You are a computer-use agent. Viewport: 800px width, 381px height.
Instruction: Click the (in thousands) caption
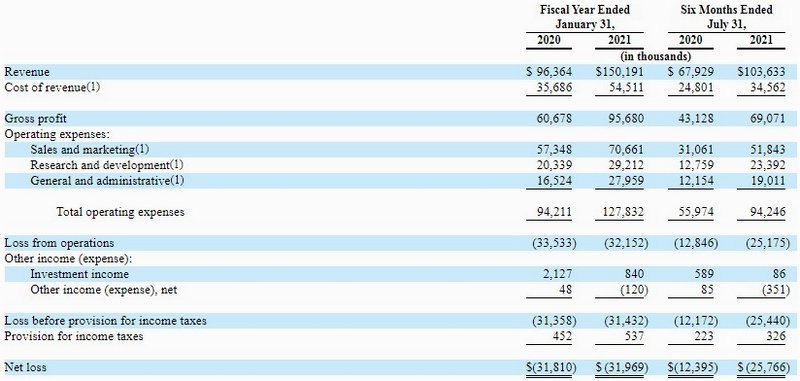[656, 56]
